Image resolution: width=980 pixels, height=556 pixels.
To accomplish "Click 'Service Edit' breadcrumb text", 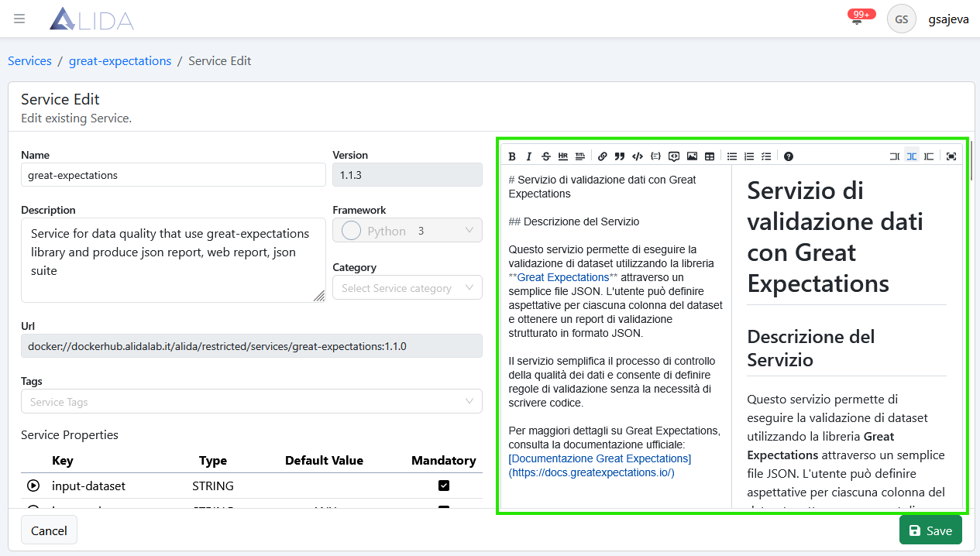I will point(220,60).
